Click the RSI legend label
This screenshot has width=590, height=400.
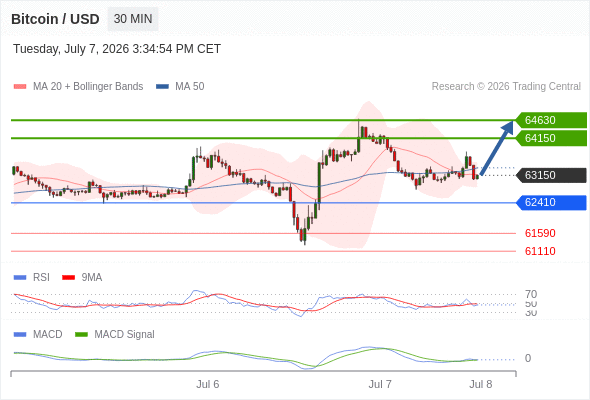41,278
